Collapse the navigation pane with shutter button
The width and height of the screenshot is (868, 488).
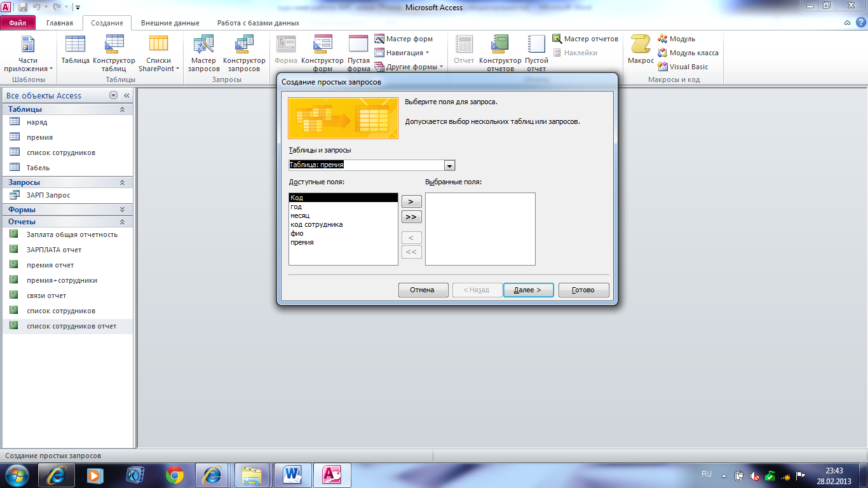point(126,95)
